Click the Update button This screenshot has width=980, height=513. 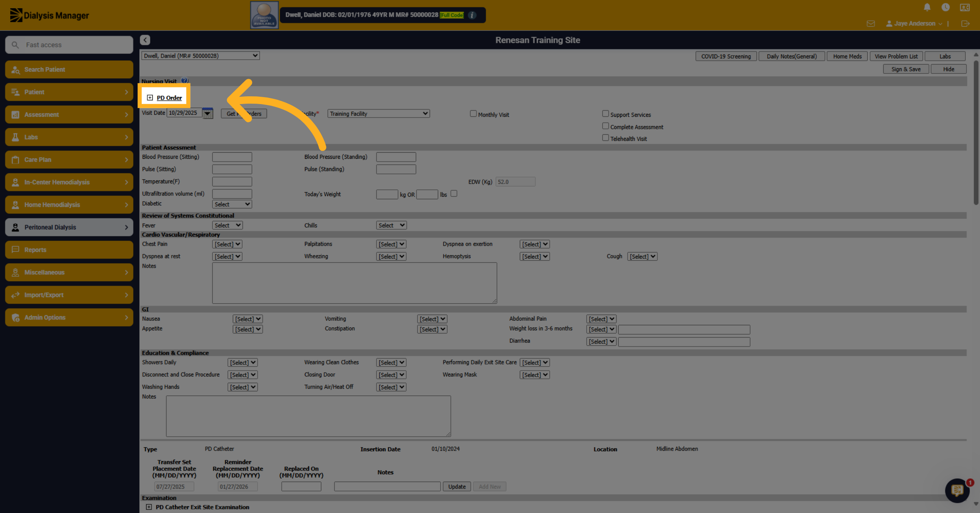(x=457, y=486)
